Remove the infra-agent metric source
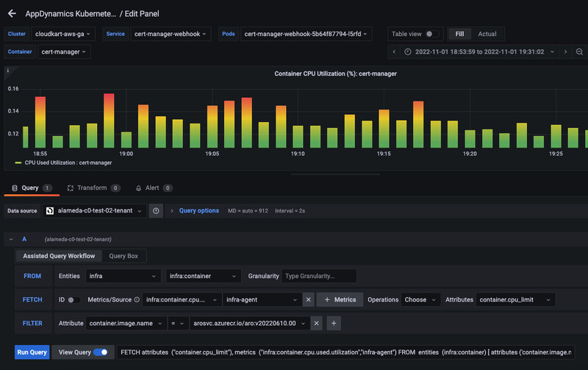Screen dimensions: 588x370 coord(309,299)
